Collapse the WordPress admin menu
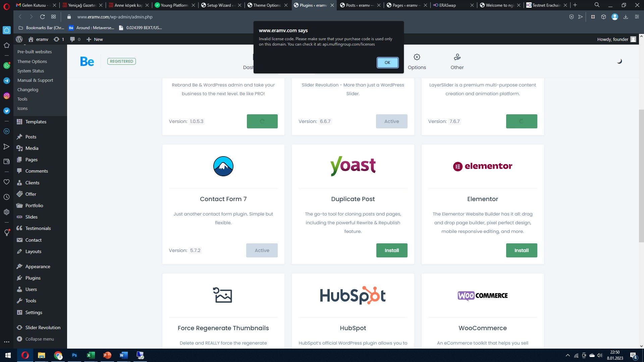The height and width of the screenshot is (362, 644). tap(40, 339)
